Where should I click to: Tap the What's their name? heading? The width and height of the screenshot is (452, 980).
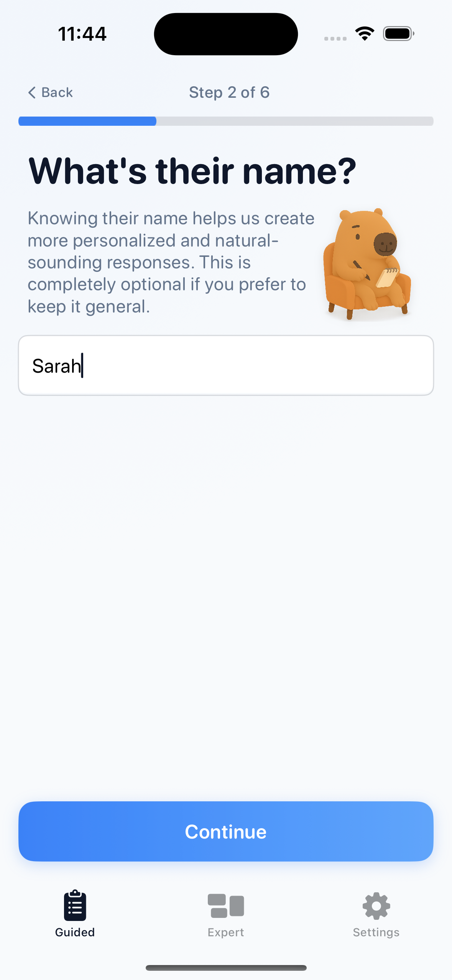pyautogui.click(x=193, y=171)
